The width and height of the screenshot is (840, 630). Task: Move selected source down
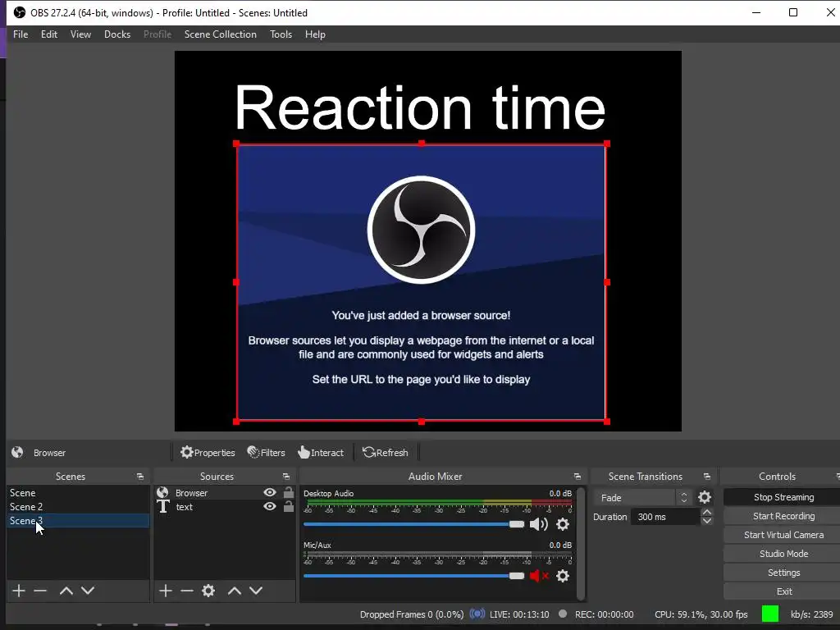[x=256, y=591]
